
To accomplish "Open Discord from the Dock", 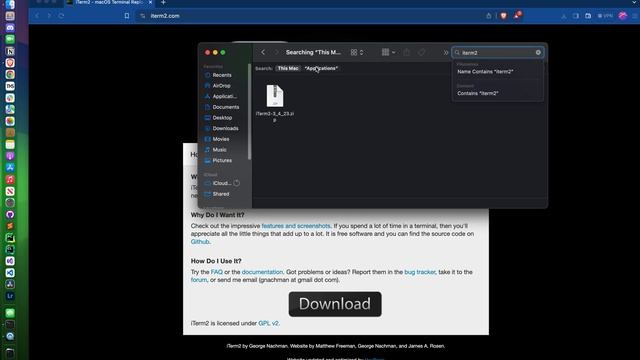I will point(10,28).
